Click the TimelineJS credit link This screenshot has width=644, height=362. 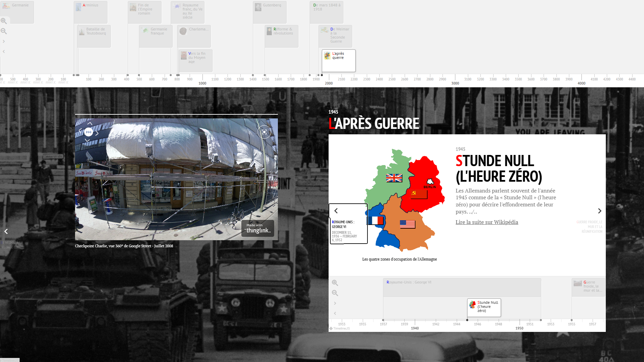point(340,329)
